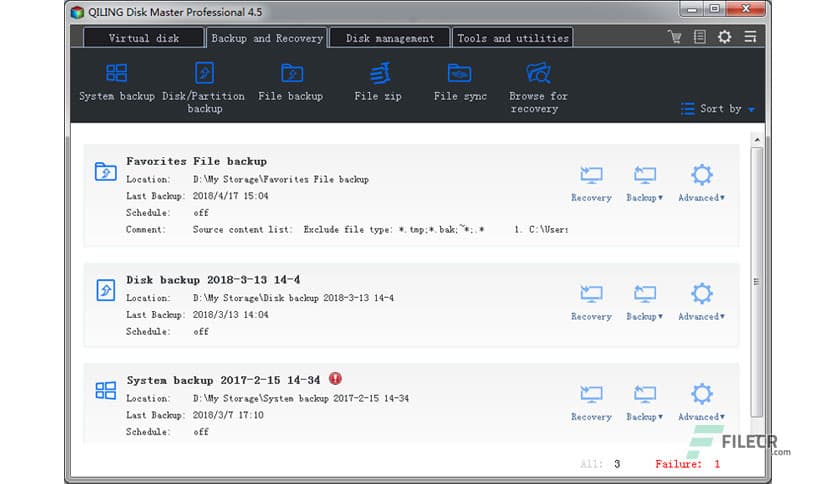Open Advanced options for Disk backup 2018-3-13
The height and width of the screenshot is (484, 836).
click(701, 303)
